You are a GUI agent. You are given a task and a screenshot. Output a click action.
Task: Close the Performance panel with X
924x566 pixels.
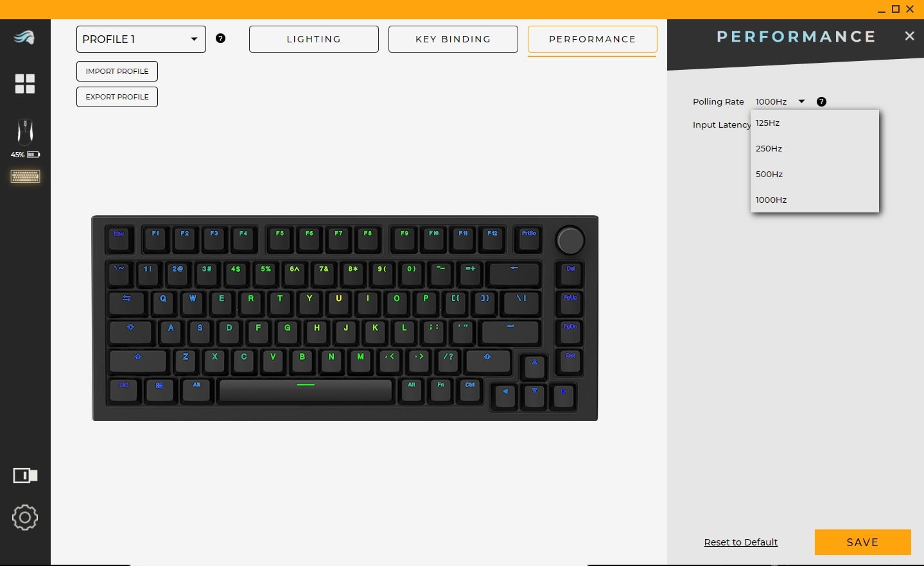pyautogui.click(x=909, y=36)
